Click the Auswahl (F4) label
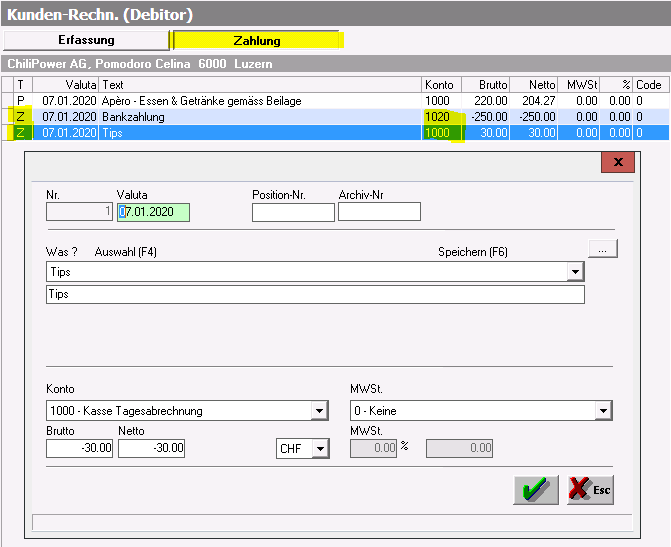The image size is (671, 547). tap(125, 252)
